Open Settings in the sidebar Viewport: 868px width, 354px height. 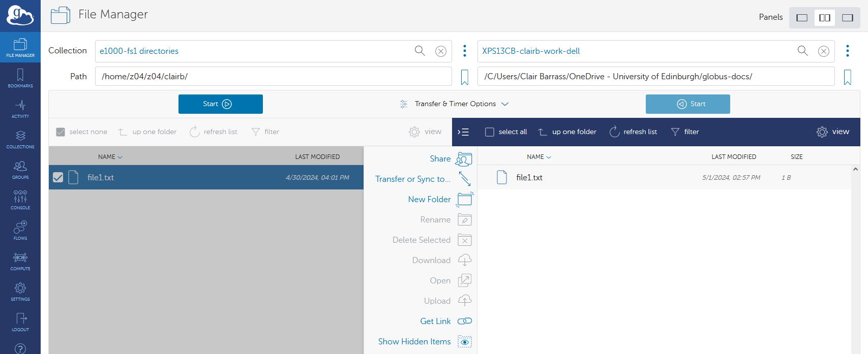20,292
